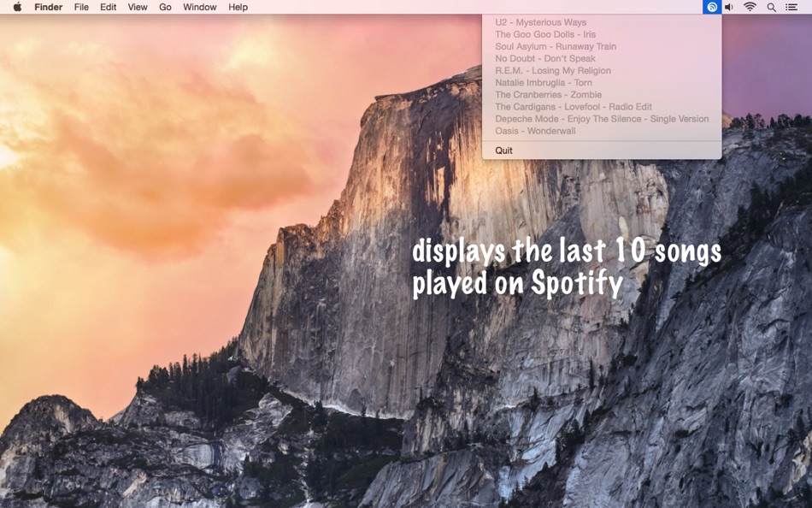Open the File menu

click(x=81, y=7)
